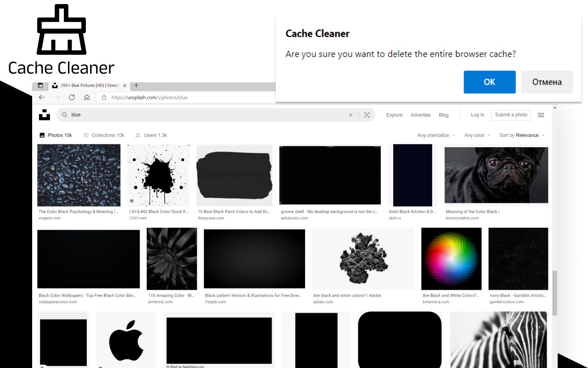The height and width of the screenshot is (368, 588).
Task: Open the Apple logo image
Action: click(126, 340)
